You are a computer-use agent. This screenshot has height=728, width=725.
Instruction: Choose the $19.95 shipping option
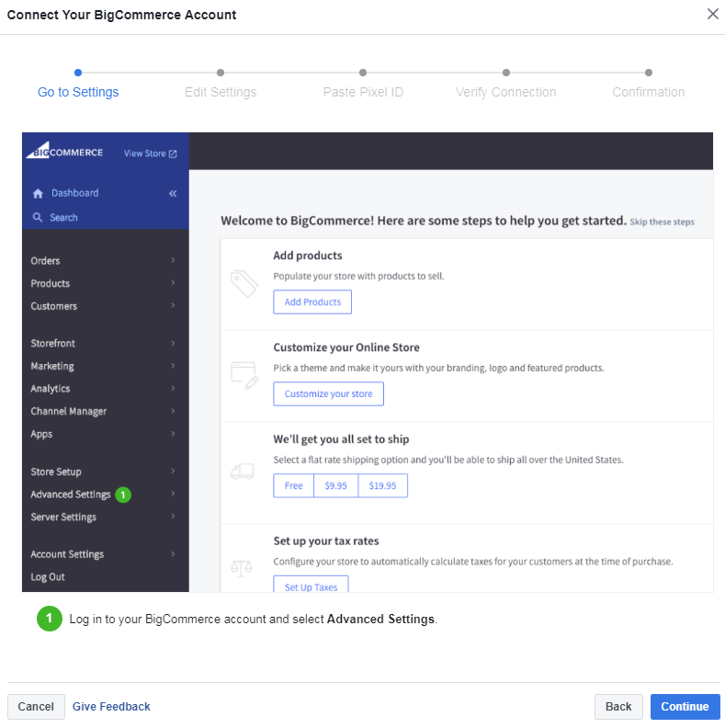pyautogui.click(x=382, y=486)
